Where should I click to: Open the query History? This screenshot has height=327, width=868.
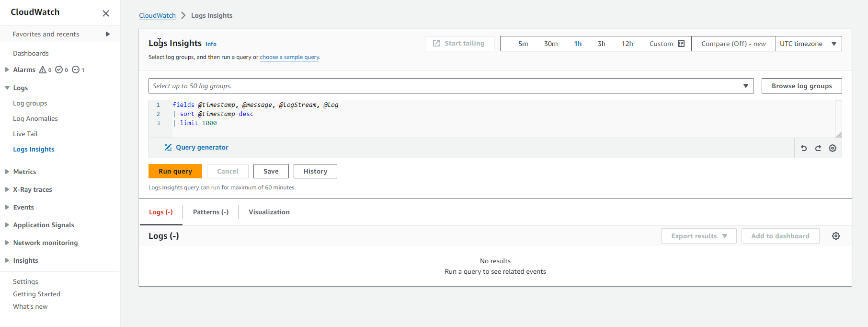(315, 171)
